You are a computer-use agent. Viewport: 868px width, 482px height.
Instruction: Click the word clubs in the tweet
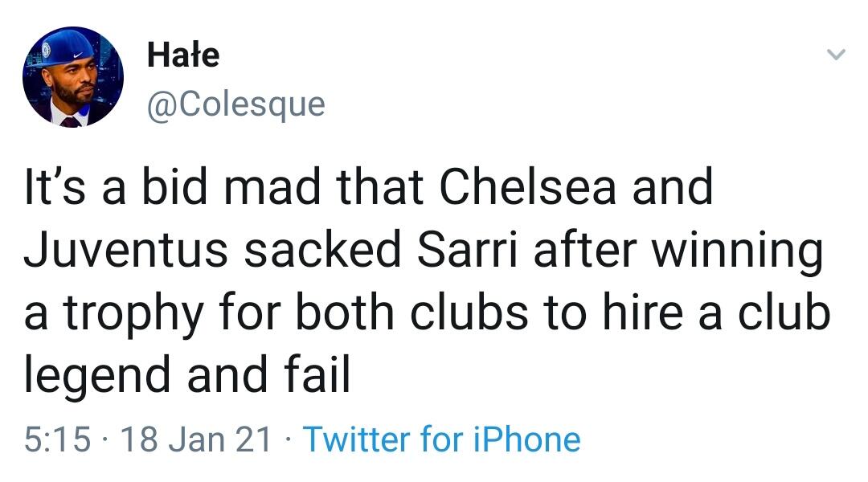[475, 313]
